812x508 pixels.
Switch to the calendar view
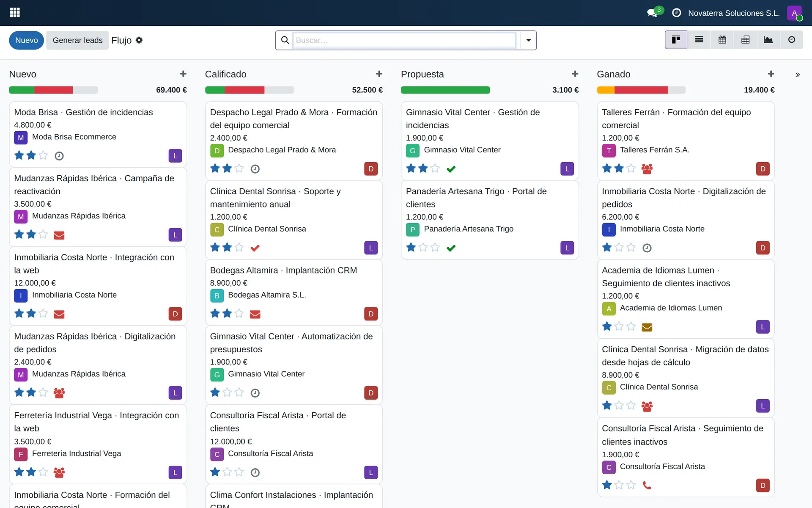click(722, 40)
